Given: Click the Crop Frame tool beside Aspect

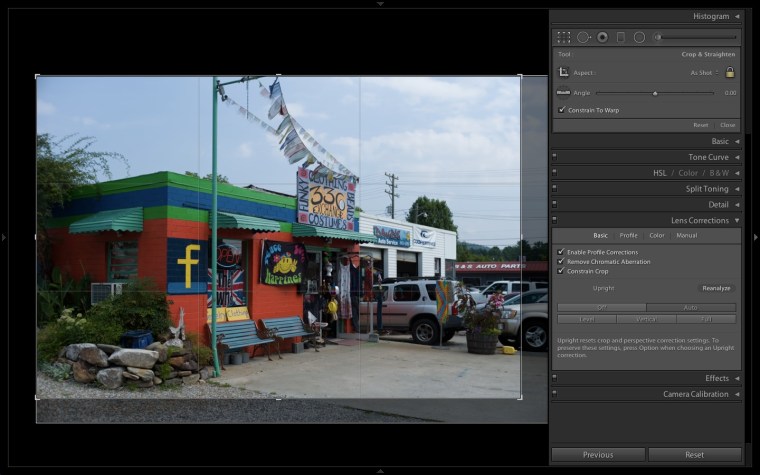Looking at the screenshot, I should point(564,72).
